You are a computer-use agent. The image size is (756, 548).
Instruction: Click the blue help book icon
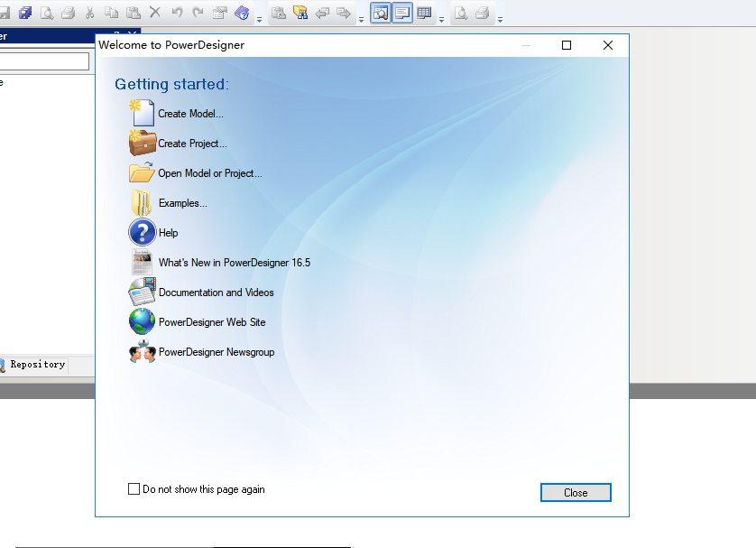(242, 13)
